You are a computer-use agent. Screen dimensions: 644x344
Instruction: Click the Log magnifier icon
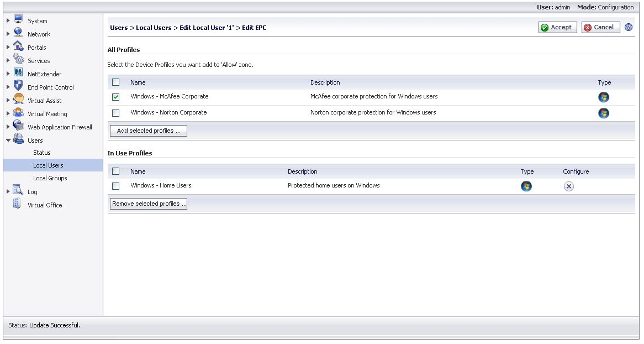coord(18,190)
